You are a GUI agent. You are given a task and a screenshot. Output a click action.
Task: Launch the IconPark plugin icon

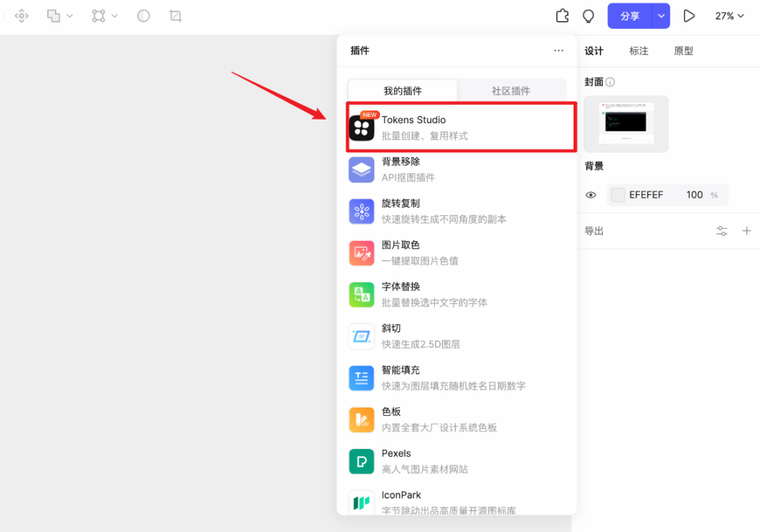pyautogui.click(x=362, y=502)
